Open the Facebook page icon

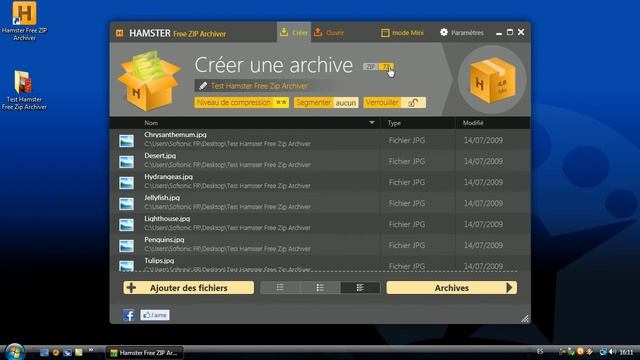(x=129, y=315)
